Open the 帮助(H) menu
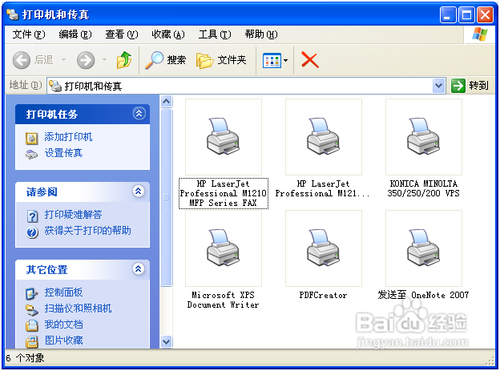The height and width of the screenshot is (371, 500). pyautogui.click(x=261, y=34)
